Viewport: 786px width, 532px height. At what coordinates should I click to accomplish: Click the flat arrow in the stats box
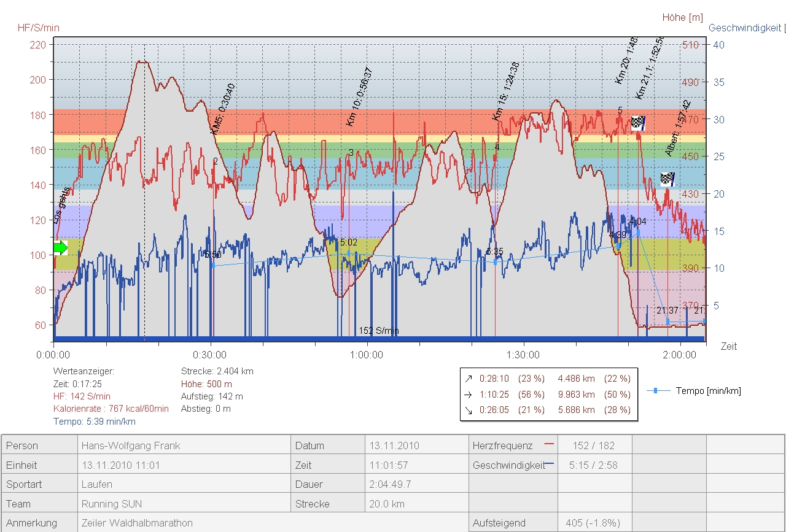coord(470,395)
